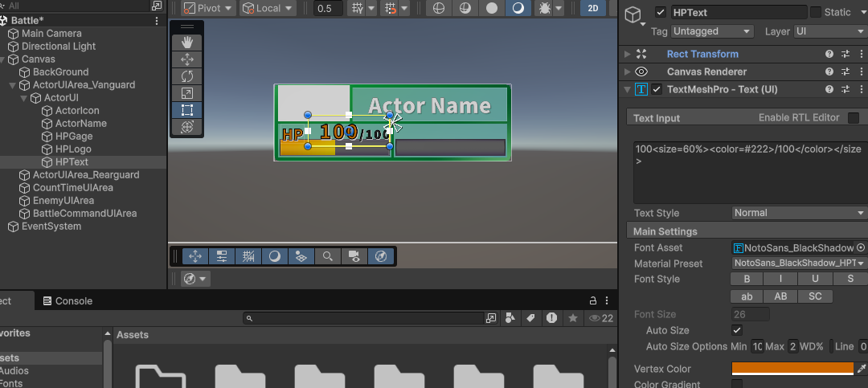Click the Project panel lock icon

point(593,300)
